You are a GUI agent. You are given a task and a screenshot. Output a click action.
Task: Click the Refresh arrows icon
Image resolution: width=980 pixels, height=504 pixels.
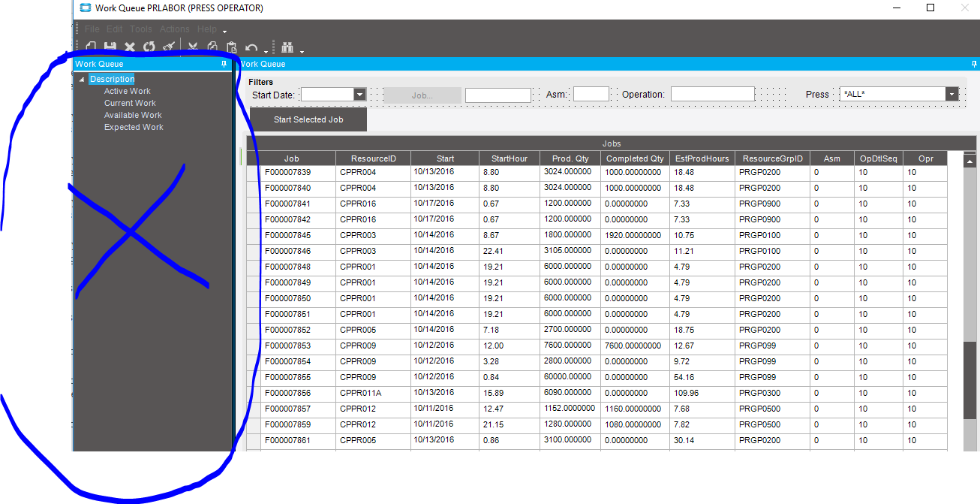point(149,47)
